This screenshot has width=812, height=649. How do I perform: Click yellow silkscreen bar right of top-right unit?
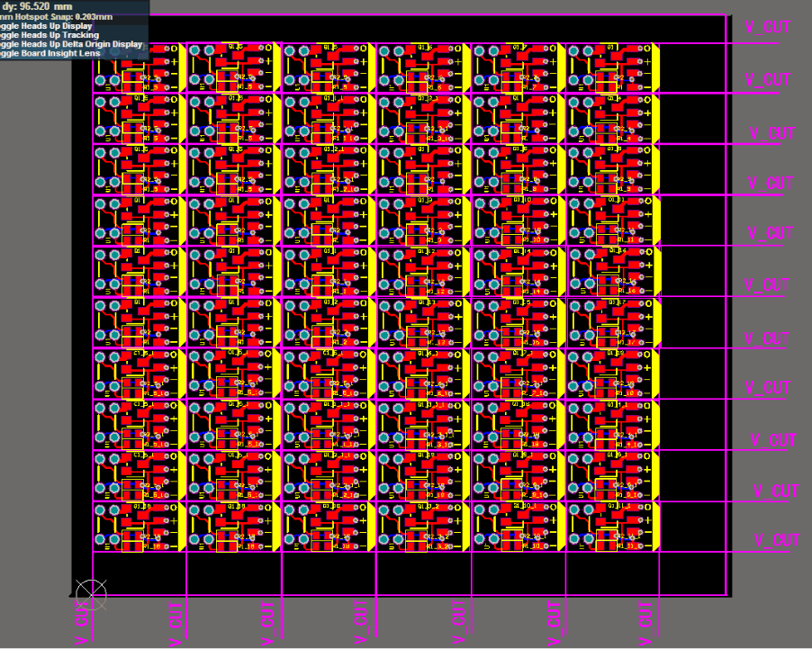[x=655, y=68]
